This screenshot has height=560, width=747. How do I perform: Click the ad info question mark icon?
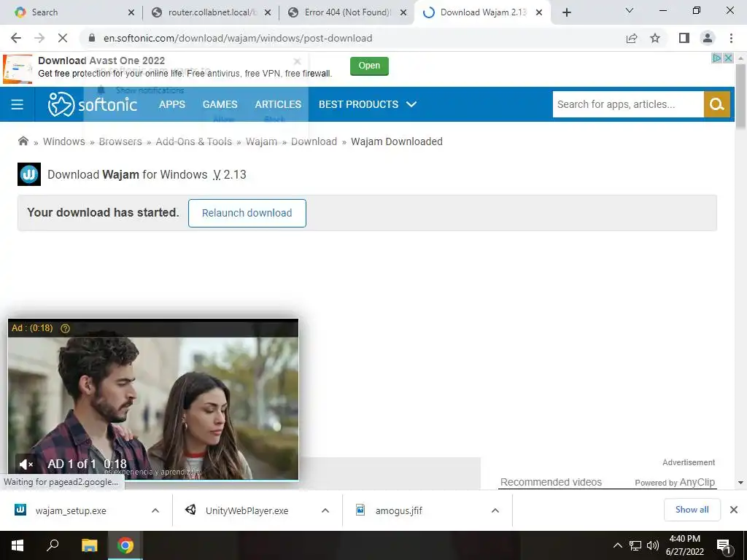coord(65,328)
